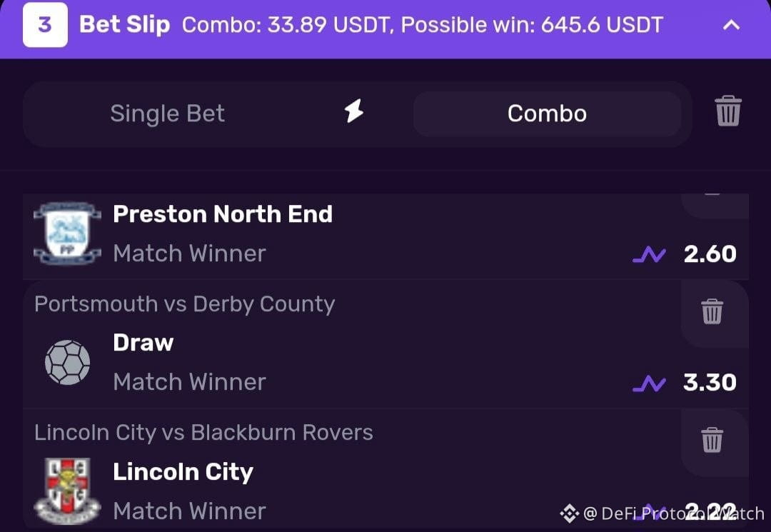Viewport: 771px width, 532px height.
Task: Open the Lincoln City vs Blackburn Rovers match
Action: [x=203, y=433]
